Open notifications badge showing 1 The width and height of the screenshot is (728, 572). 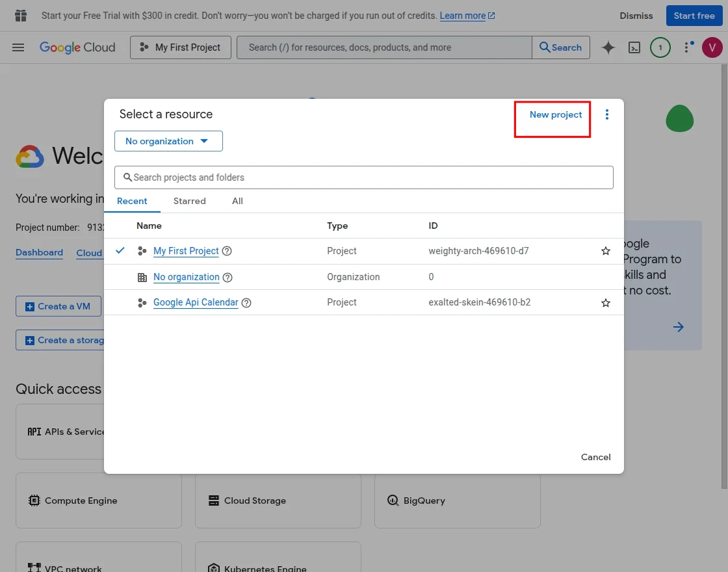660,47
